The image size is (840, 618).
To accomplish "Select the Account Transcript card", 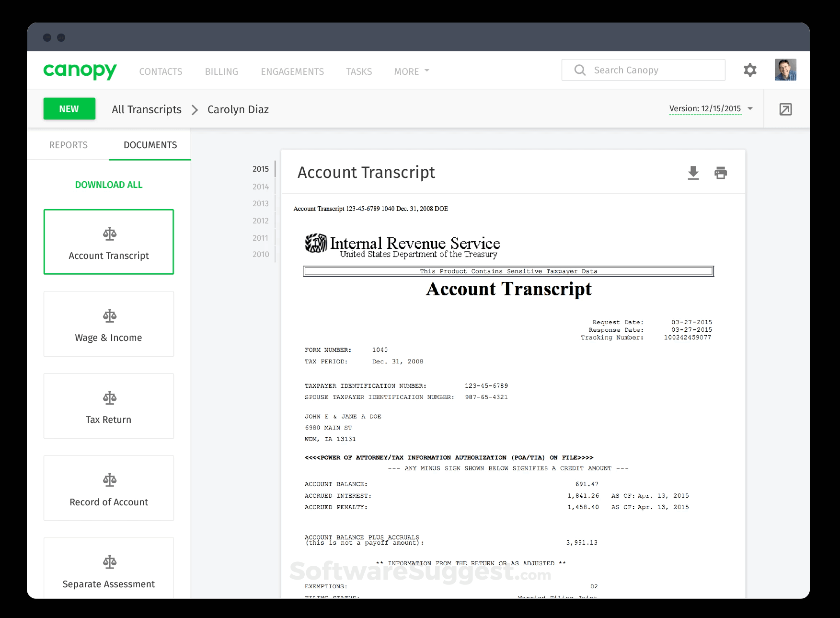I will coord(108,242).
